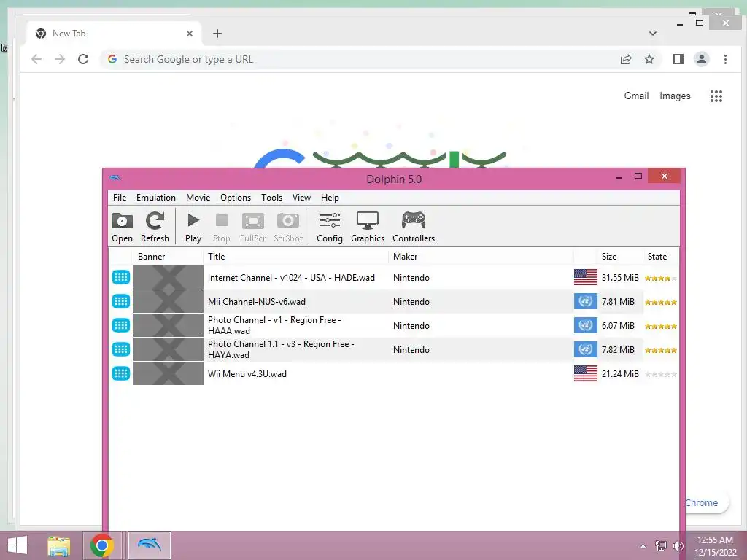The width and height of the screenshot is (747, 560).
Task: Select Wii Menu v4.3U.wad title
Action: [x=247, y=374]
